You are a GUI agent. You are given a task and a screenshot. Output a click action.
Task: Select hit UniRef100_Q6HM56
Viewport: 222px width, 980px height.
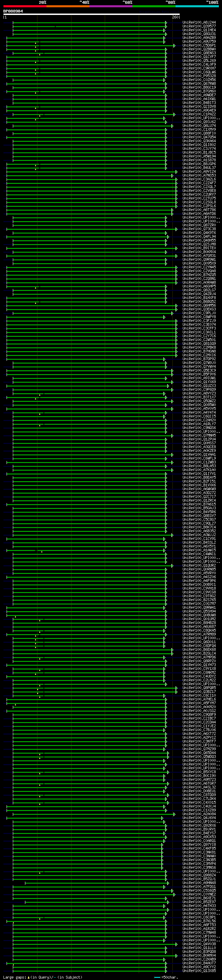click(199, 306)
